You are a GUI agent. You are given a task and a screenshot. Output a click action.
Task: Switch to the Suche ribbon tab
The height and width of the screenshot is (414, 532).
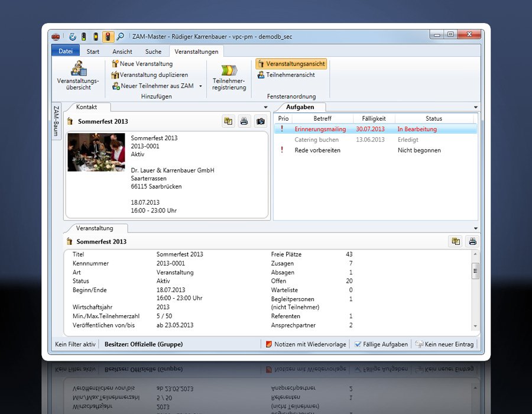tap(153, 51)
